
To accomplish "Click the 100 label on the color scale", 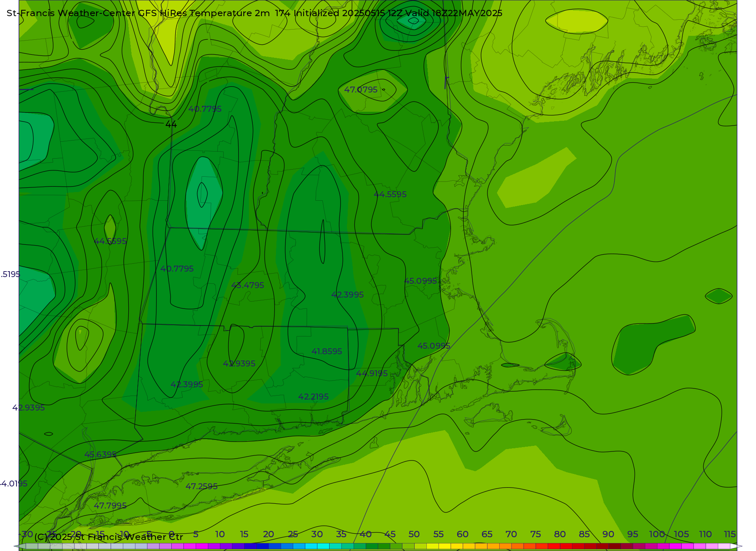I will (x=657, y=534).
